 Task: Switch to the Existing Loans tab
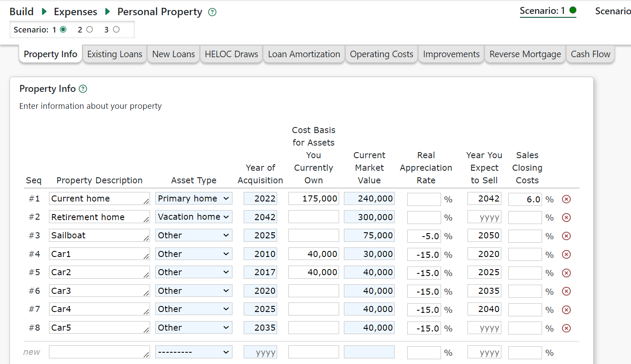[114, 54]
